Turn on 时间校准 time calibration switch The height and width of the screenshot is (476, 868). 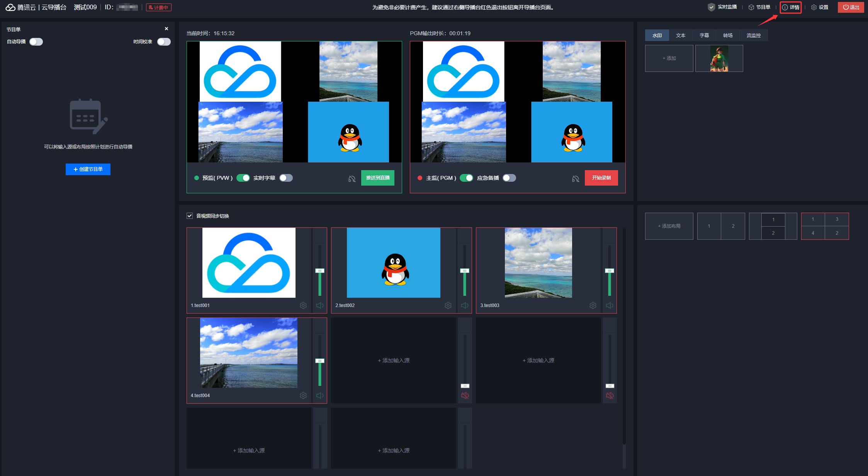click(x=164, y=42)
